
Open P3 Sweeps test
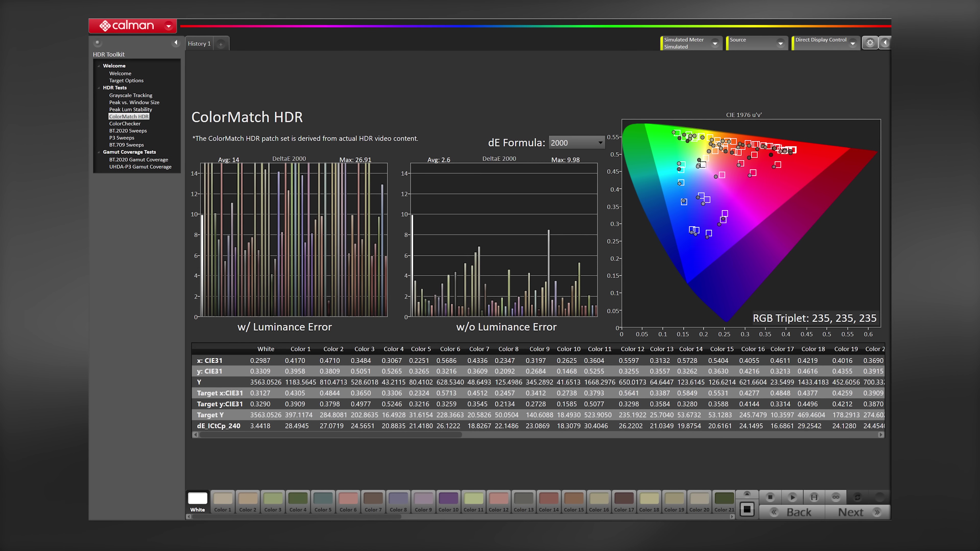pyautogui.click(x=121, y=138)
